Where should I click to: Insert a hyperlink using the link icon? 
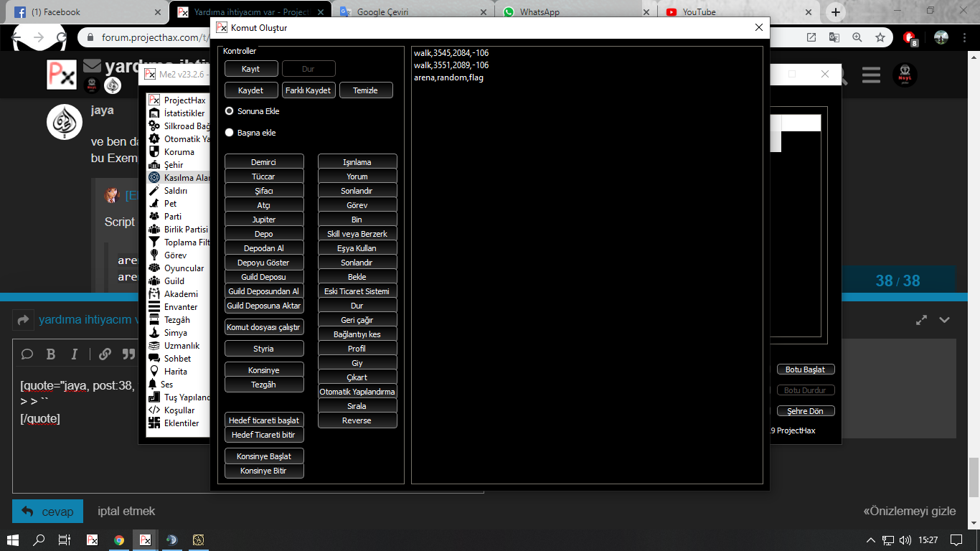[105, 354]
